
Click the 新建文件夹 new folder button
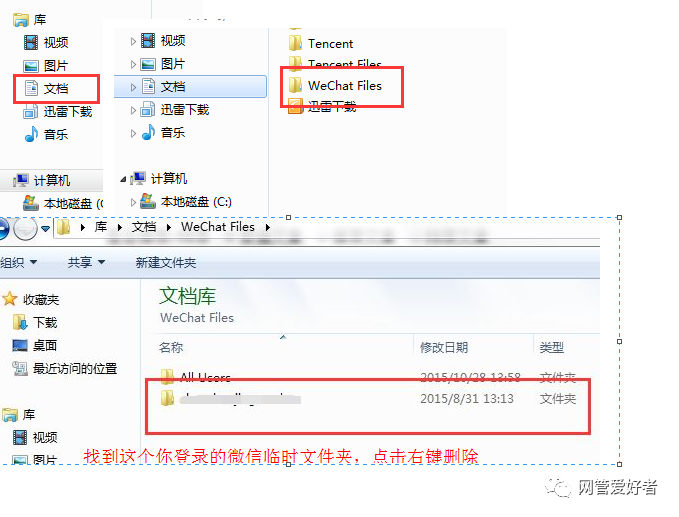(166, 262)
